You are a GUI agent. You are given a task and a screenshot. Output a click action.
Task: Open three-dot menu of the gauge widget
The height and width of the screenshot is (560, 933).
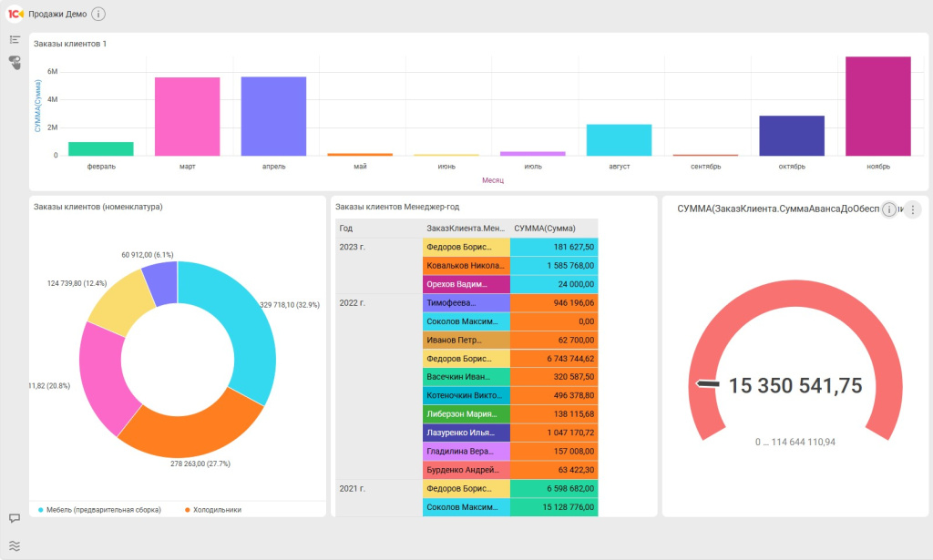point(913,209)
